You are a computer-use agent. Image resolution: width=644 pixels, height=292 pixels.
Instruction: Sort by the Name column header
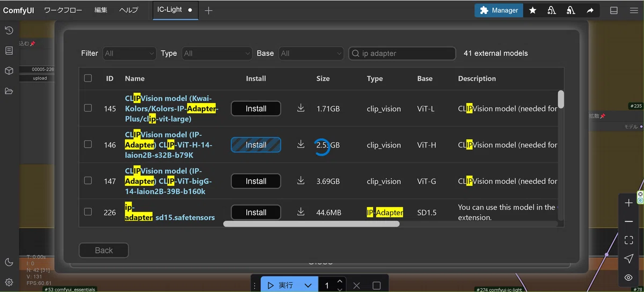tap(135, 78)
